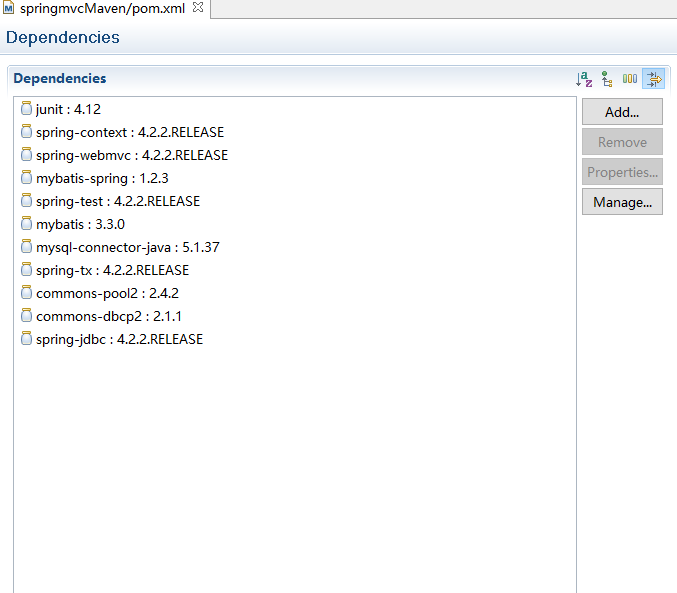
Task: Click the Add... button
Action: (x=622, y=112)
